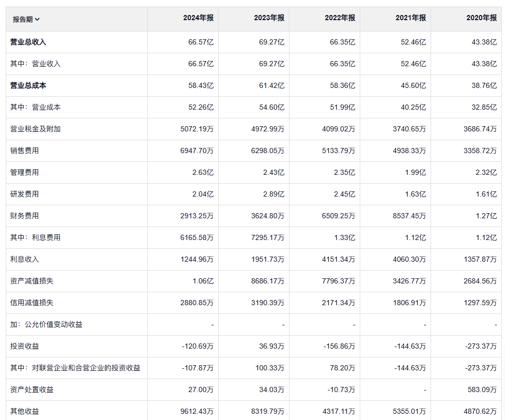Click the 营业总收入 row label
The image size is (505, 420).
pyautogui.click(x=28, y=42)
